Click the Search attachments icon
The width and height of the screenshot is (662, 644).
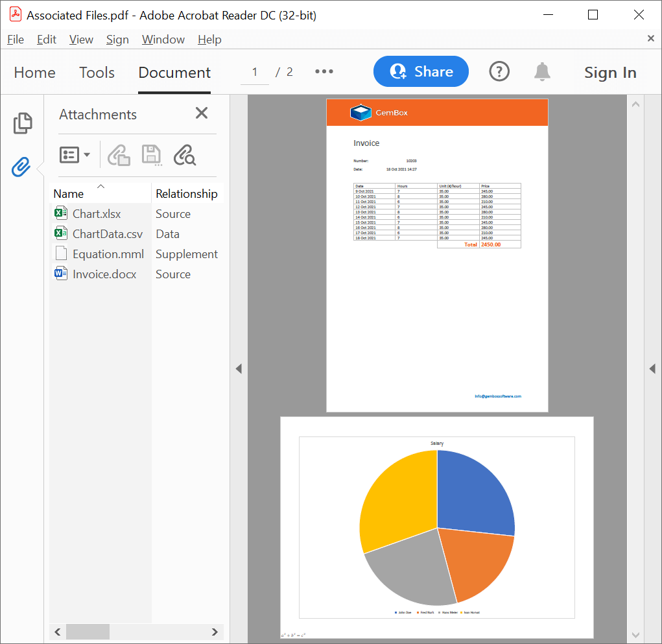point(184,155)
